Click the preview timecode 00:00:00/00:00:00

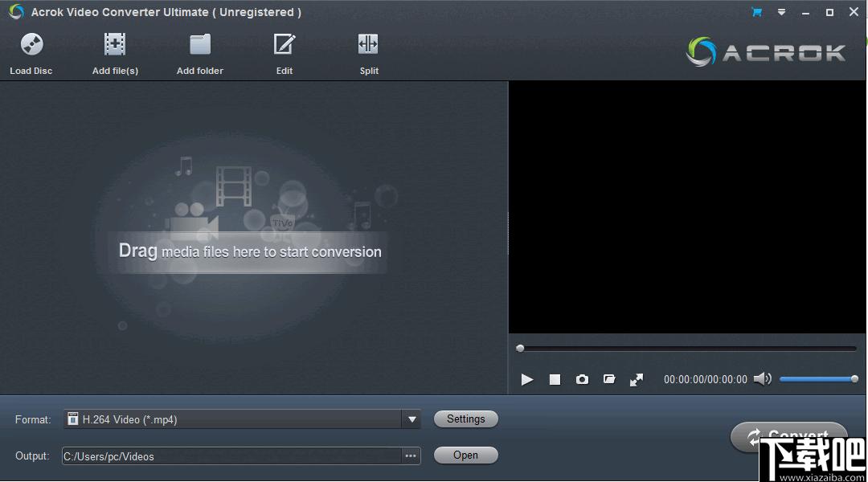point(706,380)
